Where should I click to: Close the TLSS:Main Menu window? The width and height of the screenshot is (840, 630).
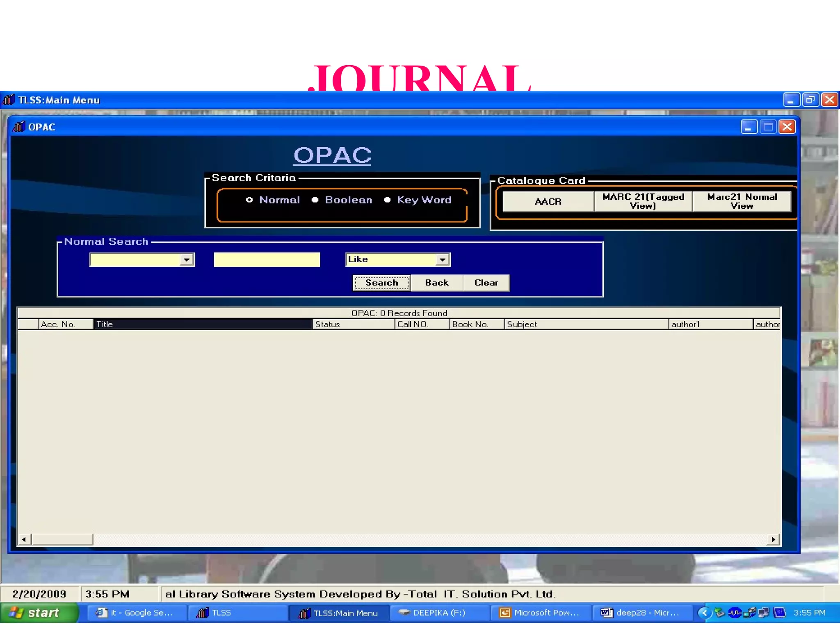[829, 100]
